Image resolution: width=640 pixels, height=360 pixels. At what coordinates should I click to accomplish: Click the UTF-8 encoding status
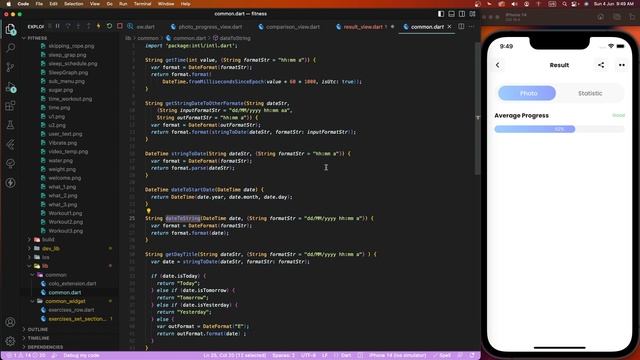pos(308,356)
